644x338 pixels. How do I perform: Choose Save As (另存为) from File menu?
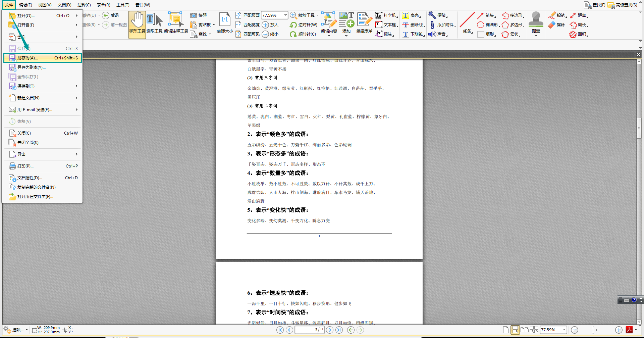[43, 58]
